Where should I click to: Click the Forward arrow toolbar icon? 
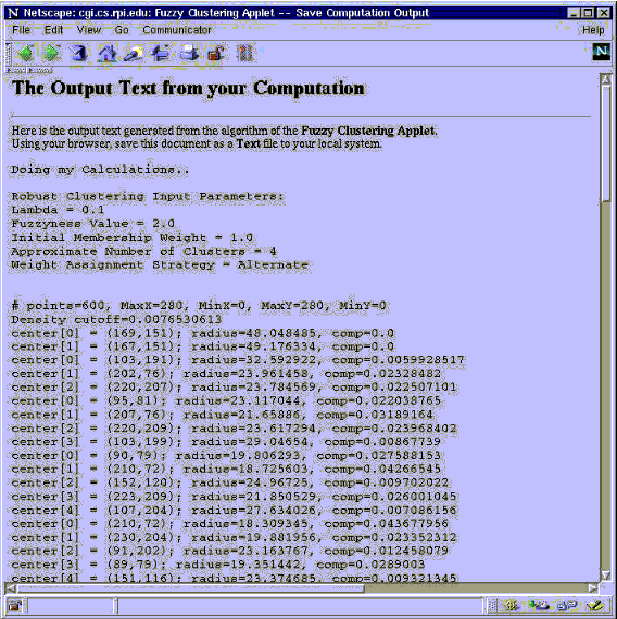(51, 53)
